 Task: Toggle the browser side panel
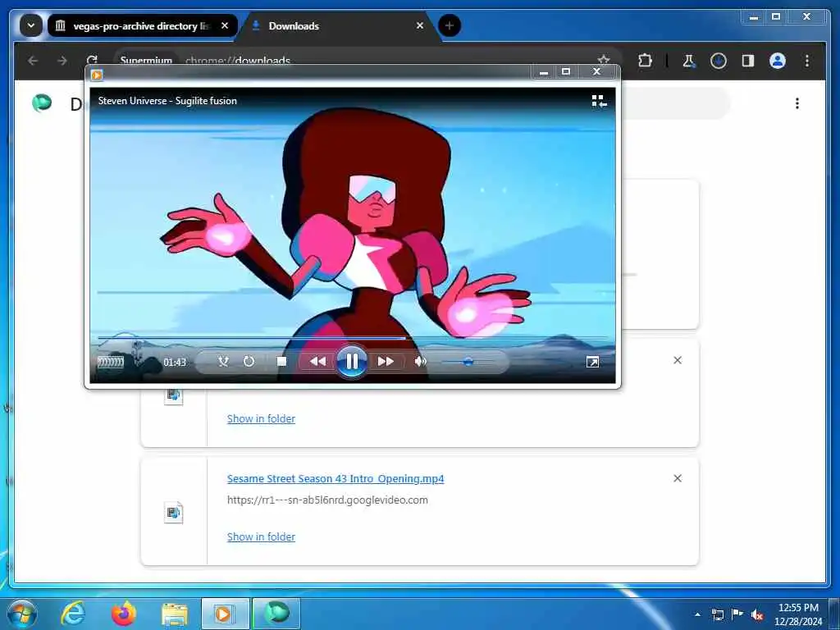pos(748,61)
